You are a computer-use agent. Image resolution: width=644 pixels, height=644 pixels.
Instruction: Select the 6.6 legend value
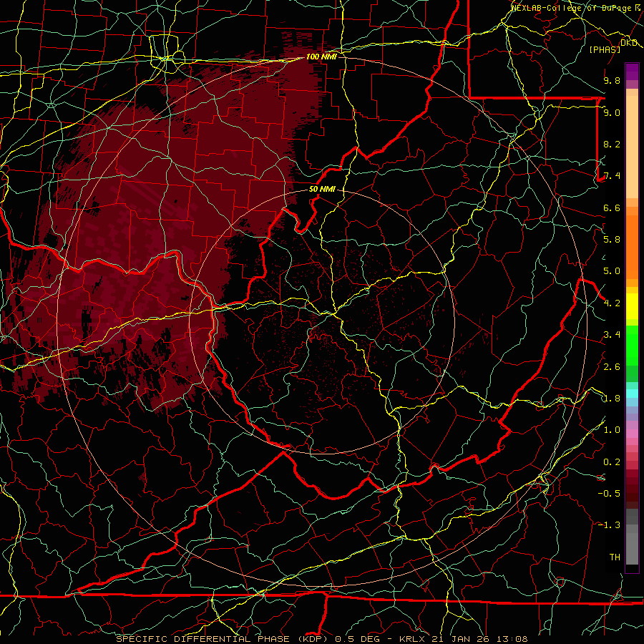[x=612, y=208]
